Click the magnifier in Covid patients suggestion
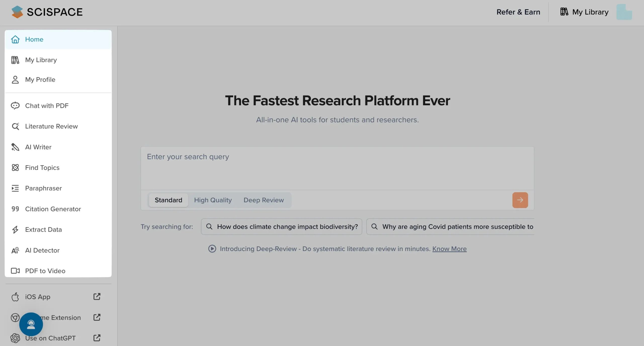Screen dimensions: 644x346 click(x=374, y=227)
